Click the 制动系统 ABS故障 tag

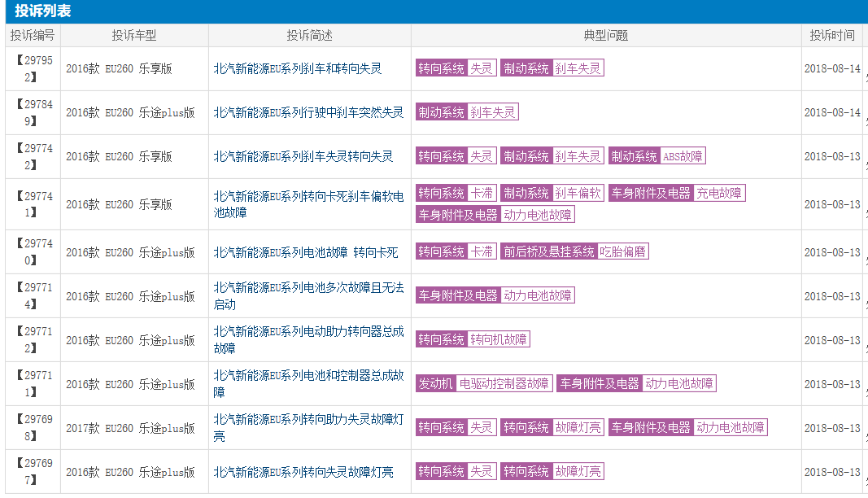point(656,156)
